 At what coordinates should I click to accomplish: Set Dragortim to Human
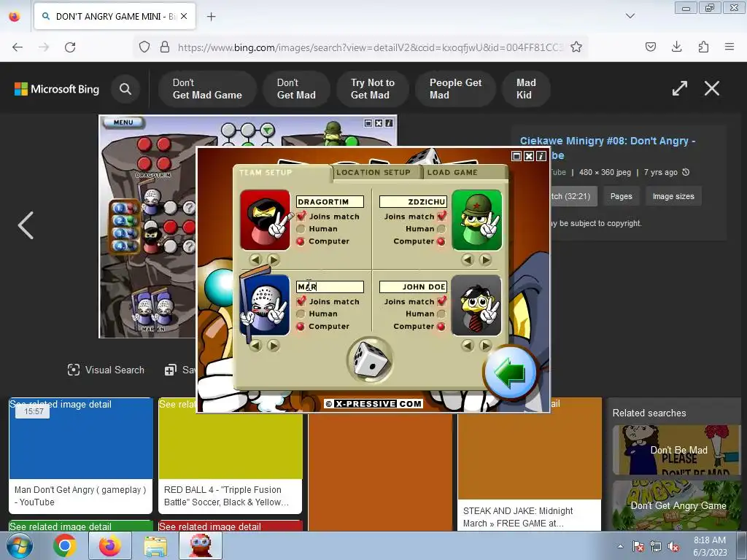(x=301, y=229)
